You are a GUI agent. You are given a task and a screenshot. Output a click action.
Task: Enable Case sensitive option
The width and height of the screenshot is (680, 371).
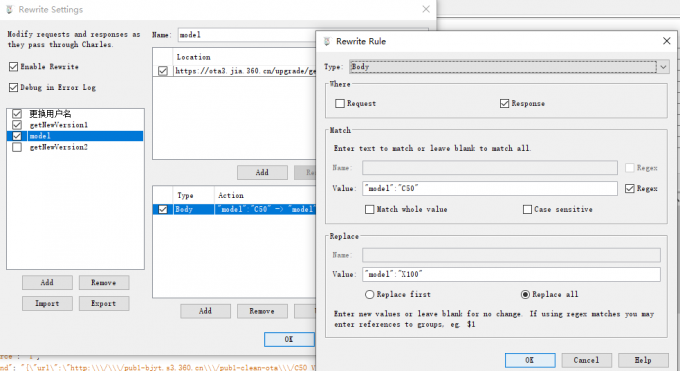tap(527, 210)
